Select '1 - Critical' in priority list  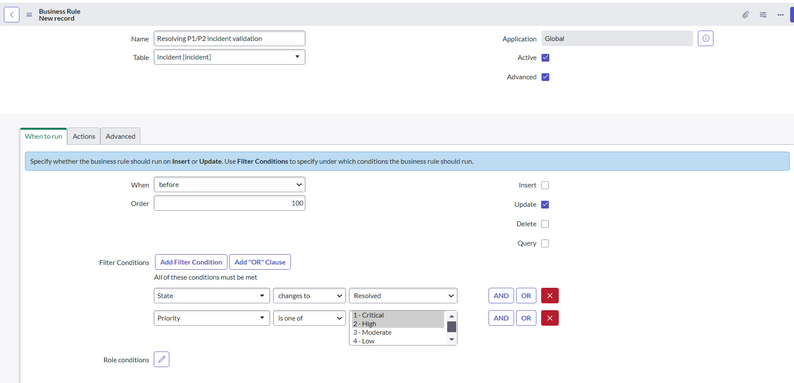[398, 315]
